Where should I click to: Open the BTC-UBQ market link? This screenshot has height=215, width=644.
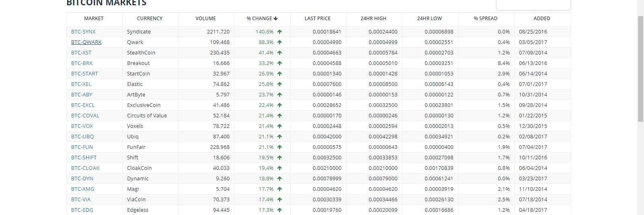coord(83,136)
